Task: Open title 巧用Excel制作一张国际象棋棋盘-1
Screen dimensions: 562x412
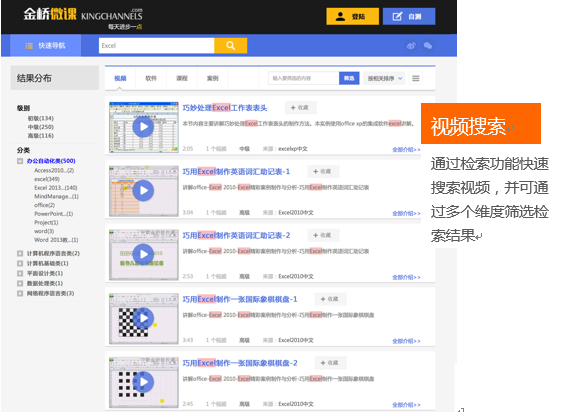Action: [240, 299]
